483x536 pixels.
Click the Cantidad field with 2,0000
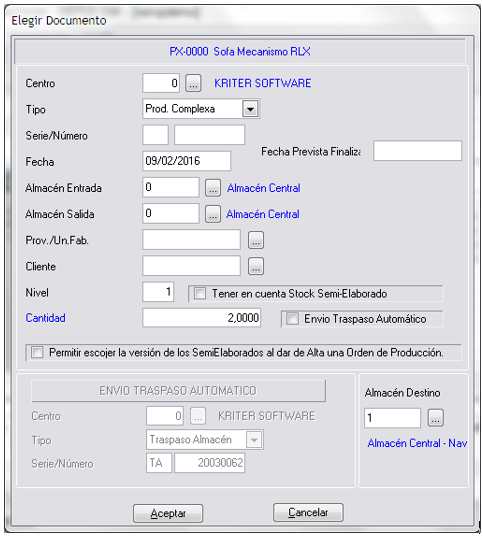point(202,318)
